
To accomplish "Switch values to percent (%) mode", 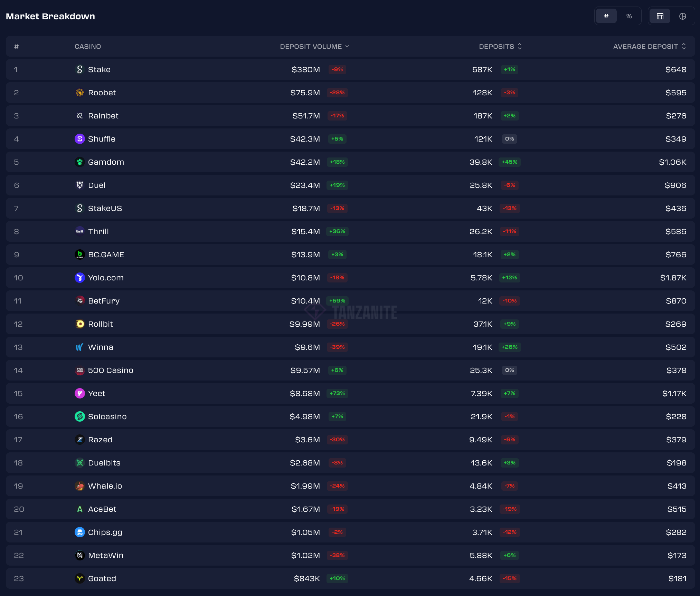I will 629,16.
